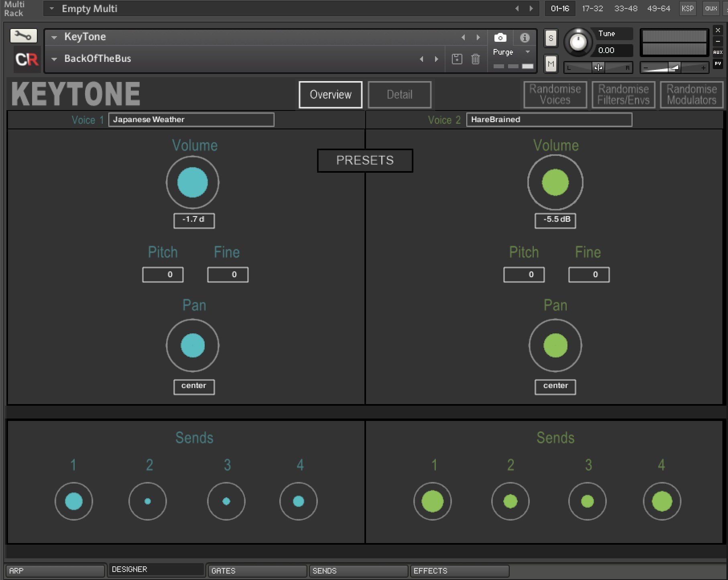The height and width of the screenshot is (580, 728).
Task: Open instrument edit mode with wrench icon
Action: [x=23, y=36]
